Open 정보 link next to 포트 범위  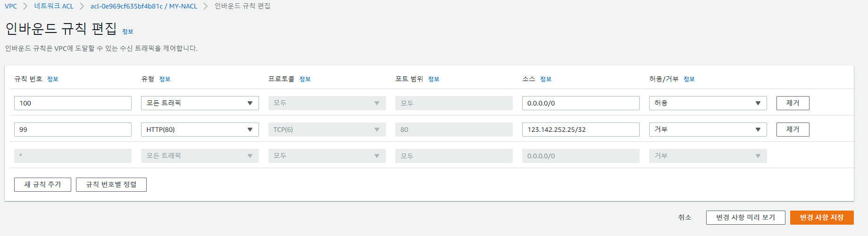coord(434,79)
